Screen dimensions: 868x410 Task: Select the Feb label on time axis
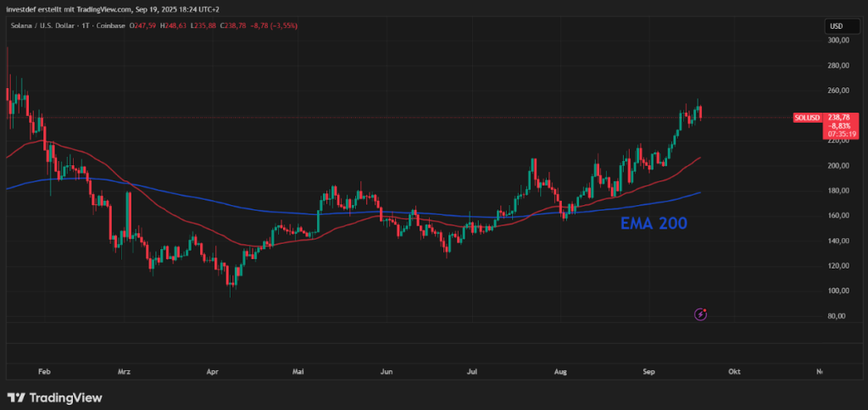click(x=45, y=372)
